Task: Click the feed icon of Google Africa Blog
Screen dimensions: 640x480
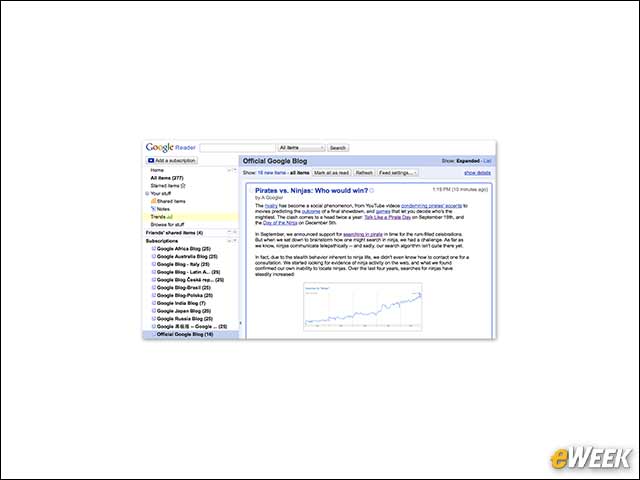Action: [x=154, y=248]
